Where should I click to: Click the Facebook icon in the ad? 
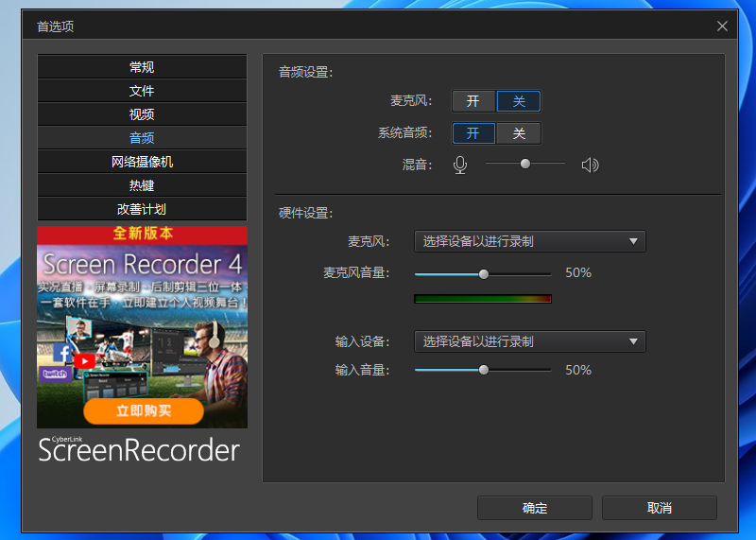tap(62, 353)
